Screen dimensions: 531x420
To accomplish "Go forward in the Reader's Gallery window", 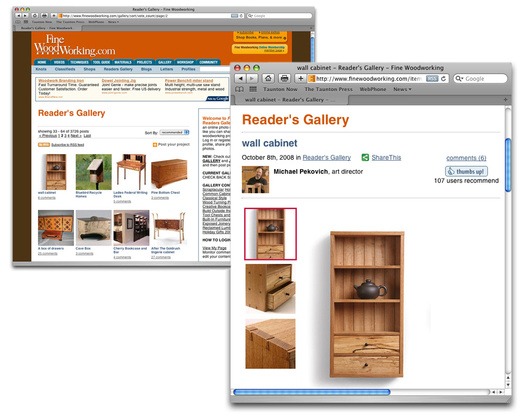I will click(x=25, y=16).
